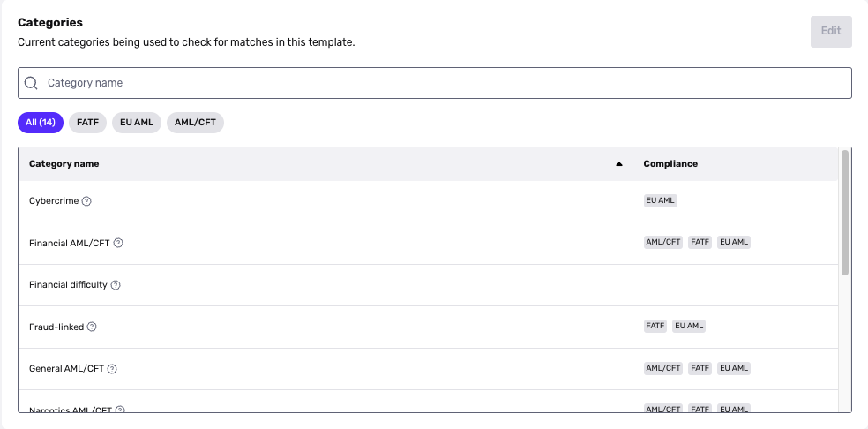Filter categories by FATF
This screenshot has width=868, height=429.
point(87,123)
